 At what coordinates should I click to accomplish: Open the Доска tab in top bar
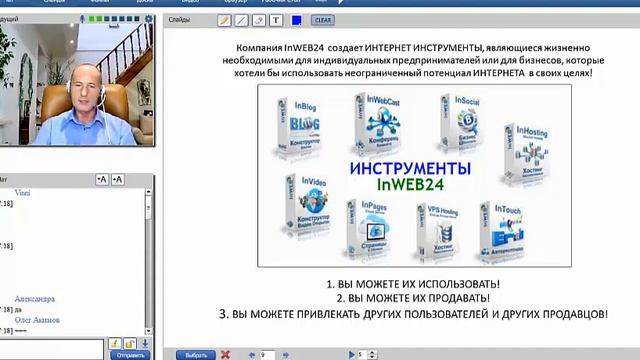tap(145, 1)
